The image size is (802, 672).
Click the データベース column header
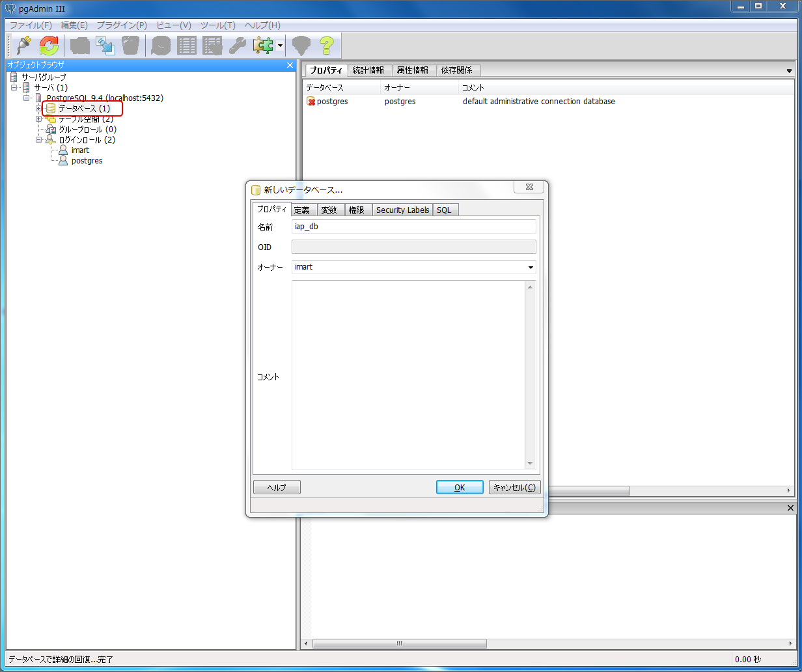click(341, 87)
